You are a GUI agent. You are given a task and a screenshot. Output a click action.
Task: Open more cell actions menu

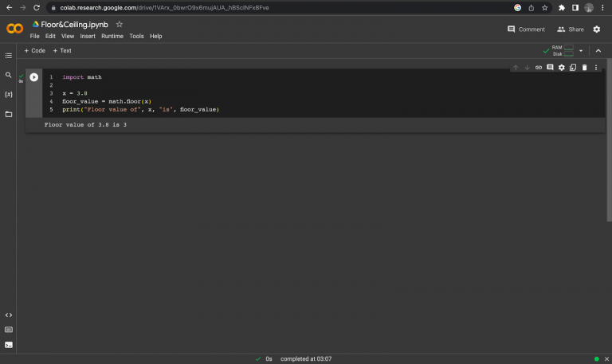(x=596, y=68)
